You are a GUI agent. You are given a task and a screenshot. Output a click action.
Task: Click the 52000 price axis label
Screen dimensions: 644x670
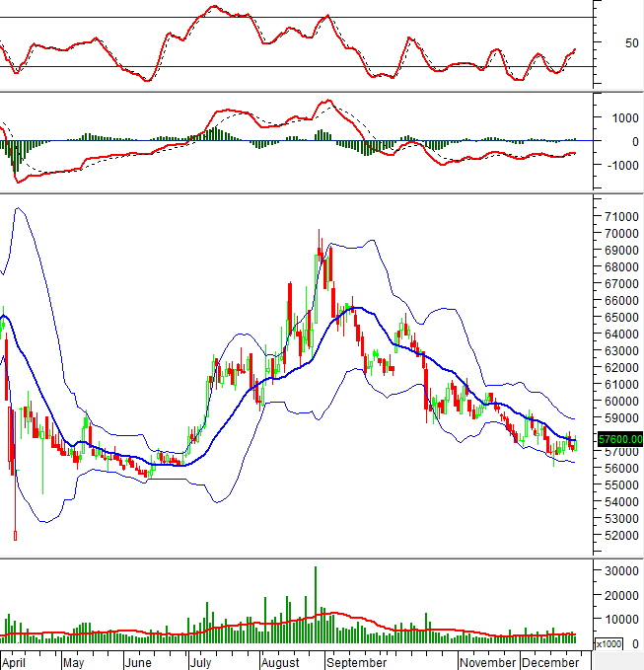[621, 536]
